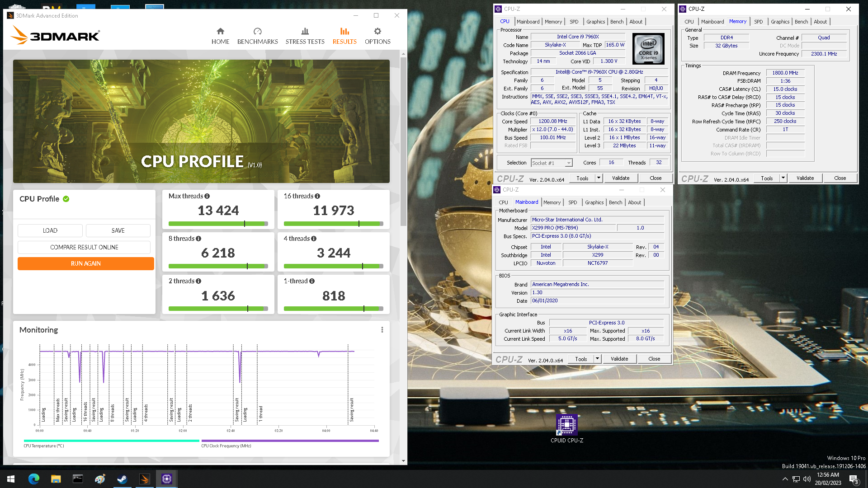This screenshot has width=868, height=488.
Task: Click the SAVE button
Action: coord(118,230)
